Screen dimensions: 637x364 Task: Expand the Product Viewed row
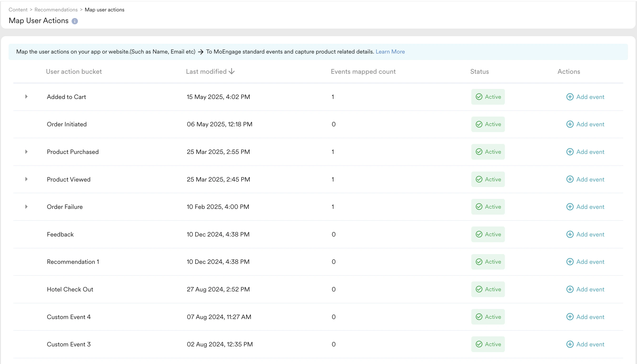tap(26, 179)
